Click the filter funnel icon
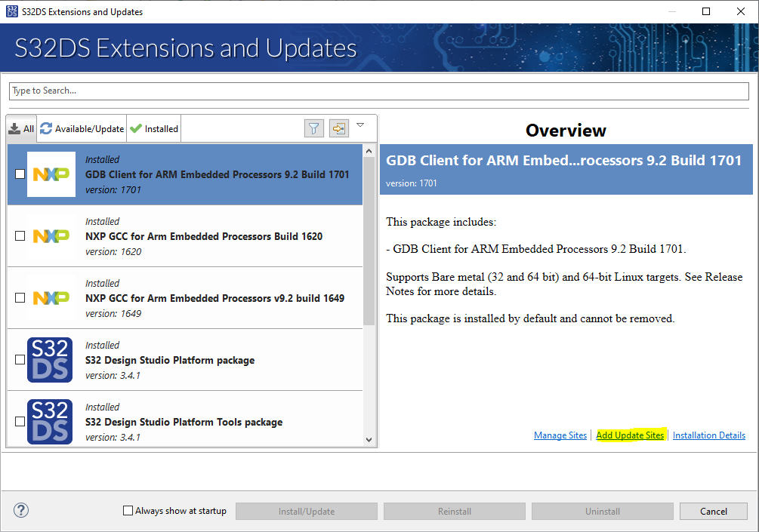759x532 pixels. [x=314, y=129]
